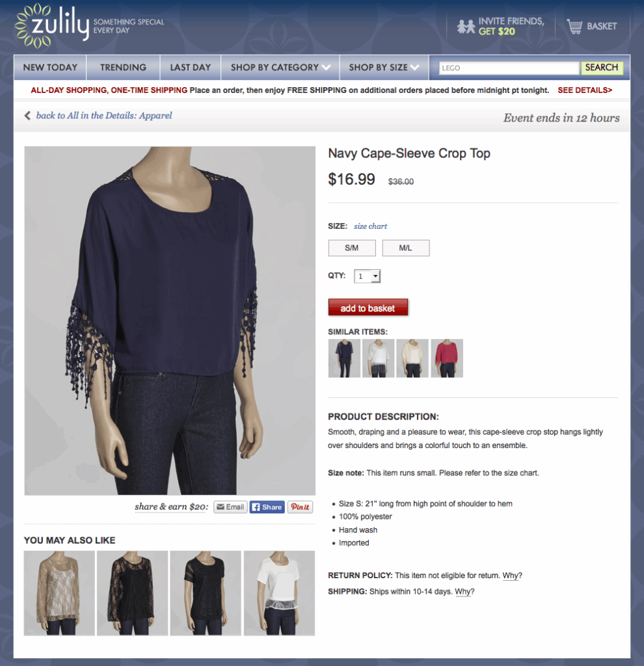The height and width of the screenshot is (666, 644).
Task: Add the crop top to basket
Action: click(x=368, y=308)
